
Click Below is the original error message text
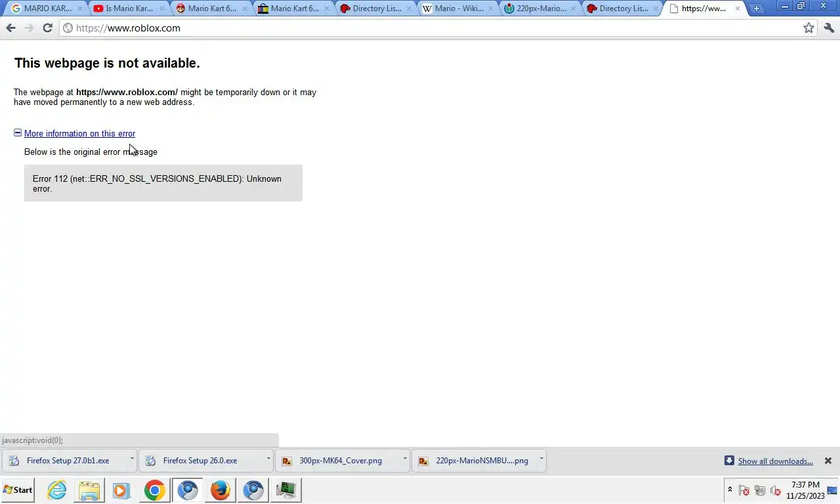[x=91, y=152]
